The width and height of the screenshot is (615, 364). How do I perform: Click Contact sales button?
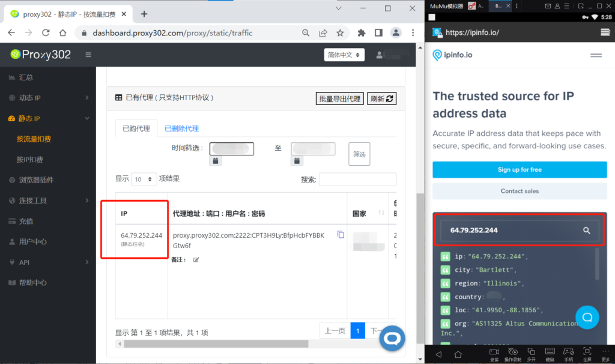(x=520, y=191)
